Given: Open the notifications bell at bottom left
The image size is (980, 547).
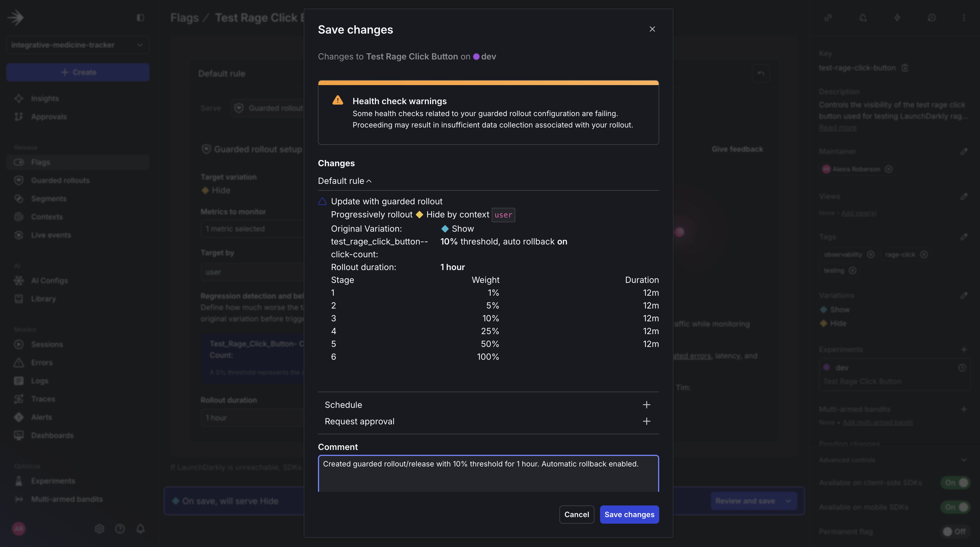Looking at the screenshot, I should tap(140, 529).
